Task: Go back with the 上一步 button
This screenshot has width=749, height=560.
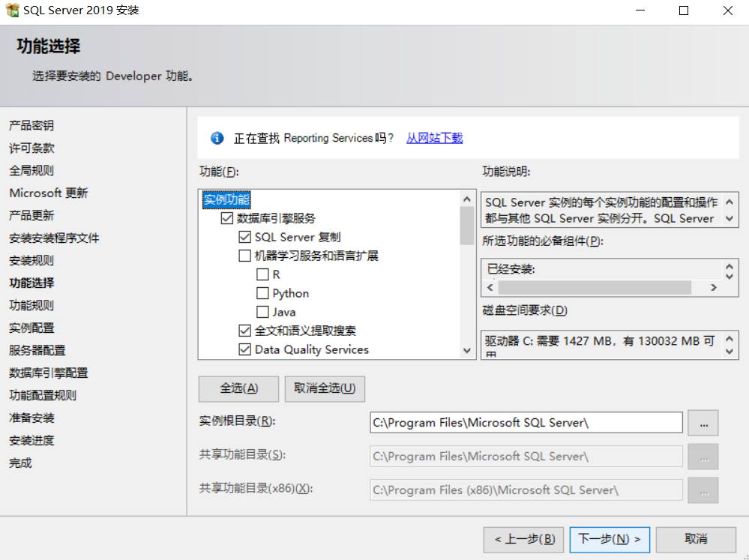Action: click(x=523, y=539)
